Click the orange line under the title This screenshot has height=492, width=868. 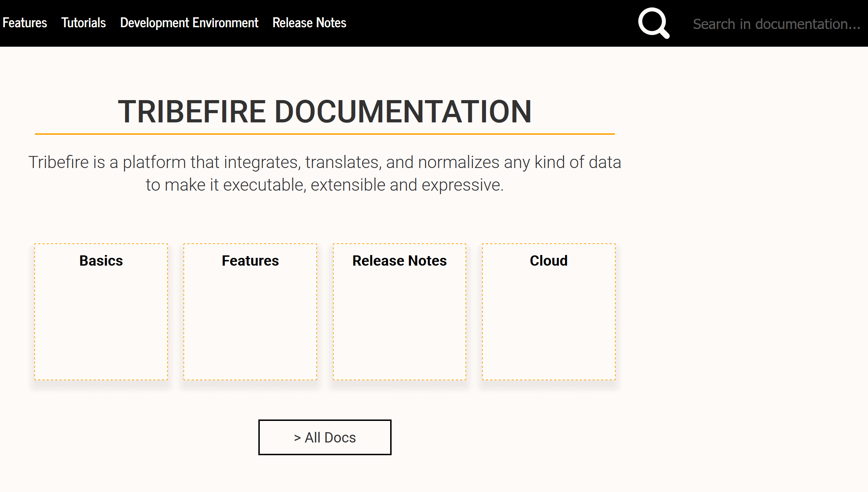pyautogui.click(x=324, y=134)
